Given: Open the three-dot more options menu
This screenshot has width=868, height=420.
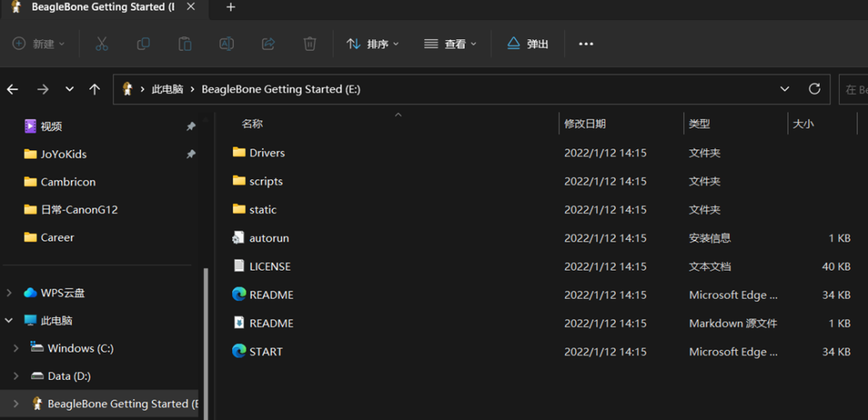Looking at the screenshot, I should (586, 43).
